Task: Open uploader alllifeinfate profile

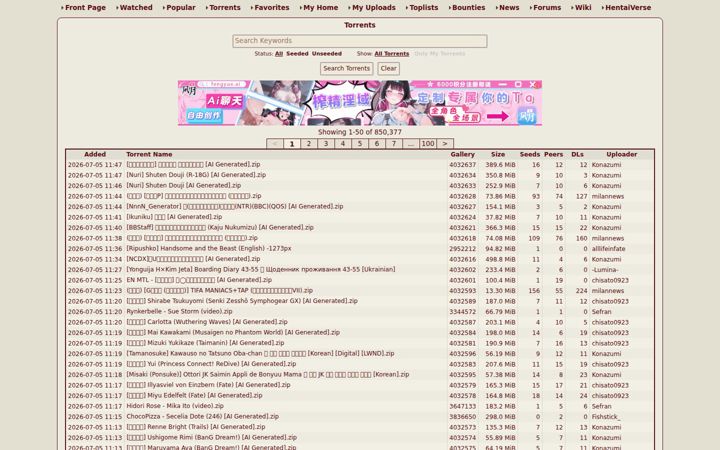Action: (608, 248)
